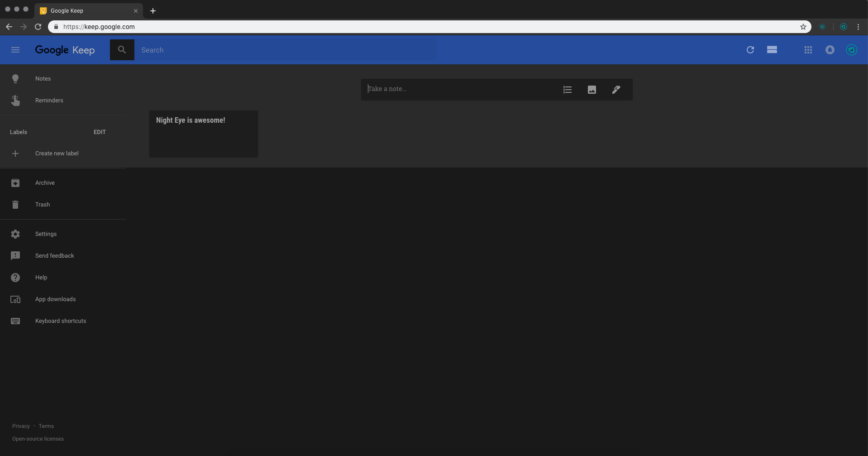This screenshot has height=456, width=868.
Task: Click the App downloads devices icon
Action: coord(15,299)
